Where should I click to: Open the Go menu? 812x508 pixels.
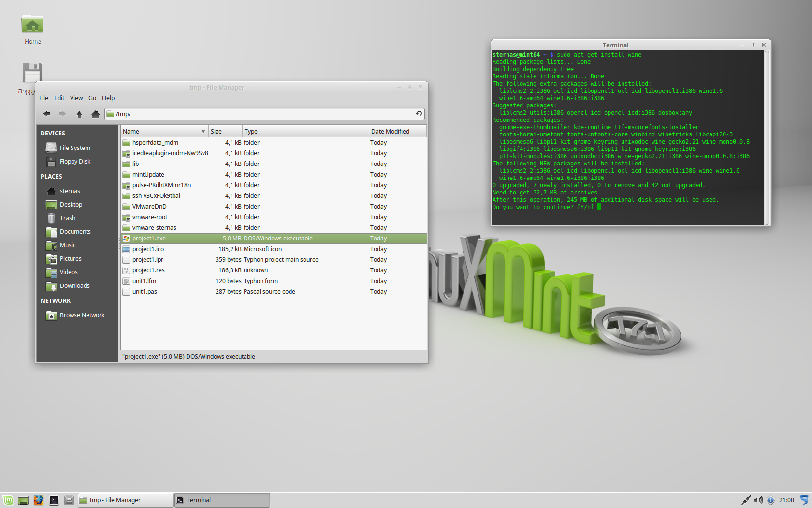tap(92, 98)
